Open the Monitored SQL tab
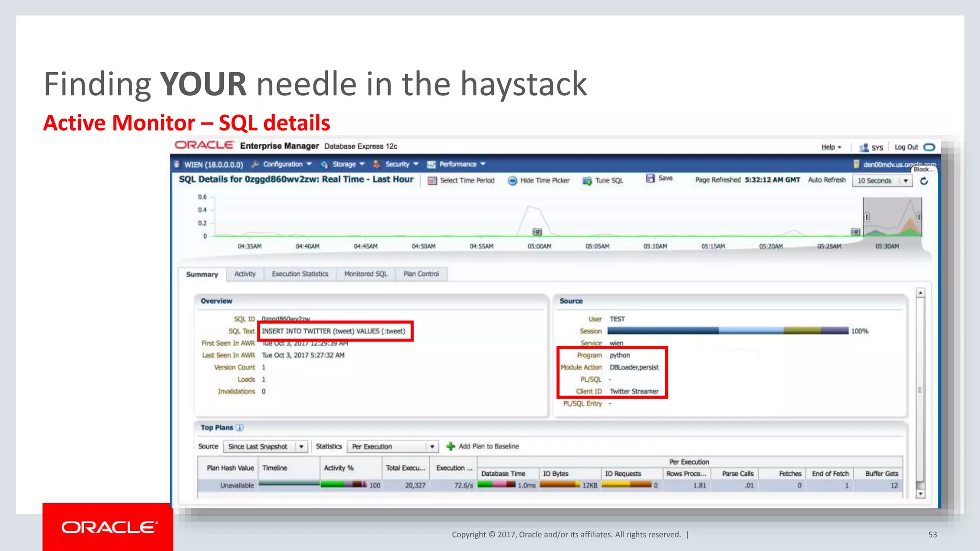980x551 pixels. tap(366, 274)
